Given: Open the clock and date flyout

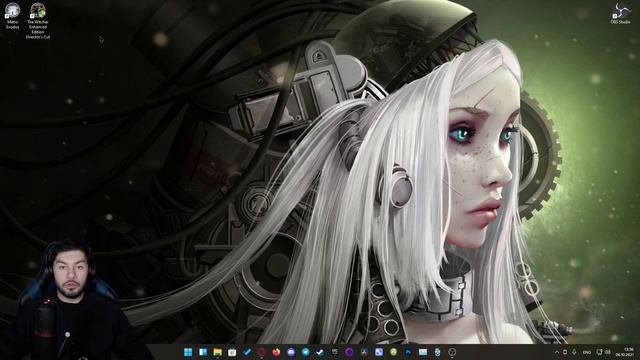Looking at the screenshot, I should pos(625,352).
